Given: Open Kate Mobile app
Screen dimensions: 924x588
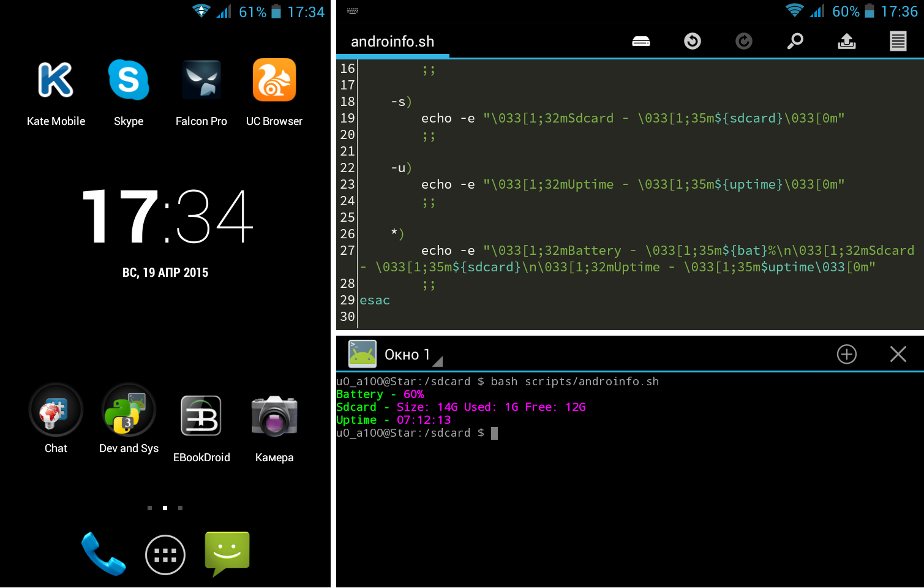Looking at the screenshot, I should tap(56, 80).
